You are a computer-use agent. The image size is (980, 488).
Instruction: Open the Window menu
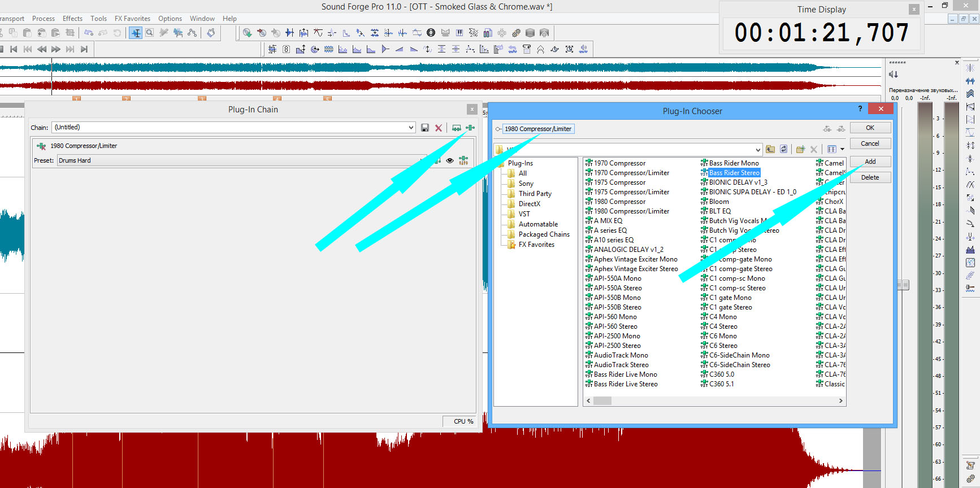coord(202,19)
